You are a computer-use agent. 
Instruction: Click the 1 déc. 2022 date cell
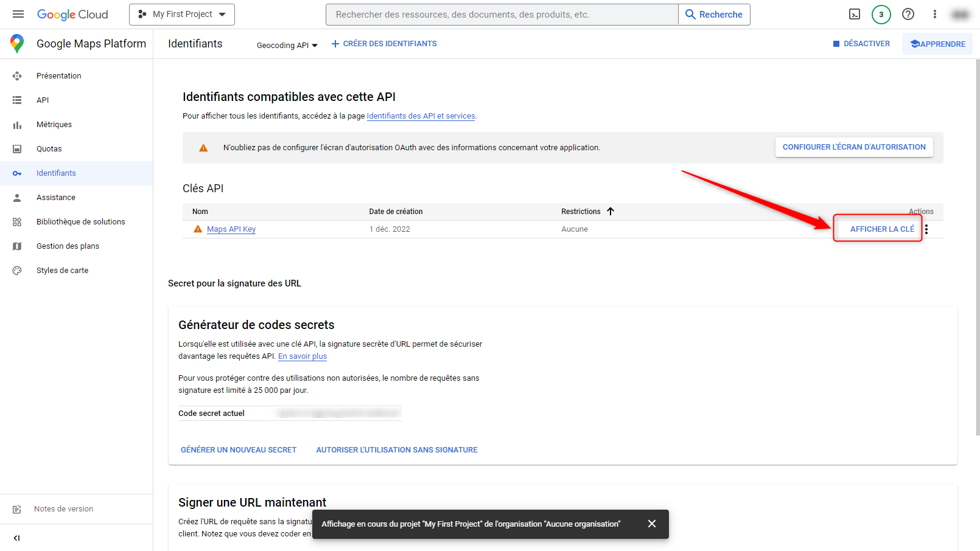(x=390, y=229)
